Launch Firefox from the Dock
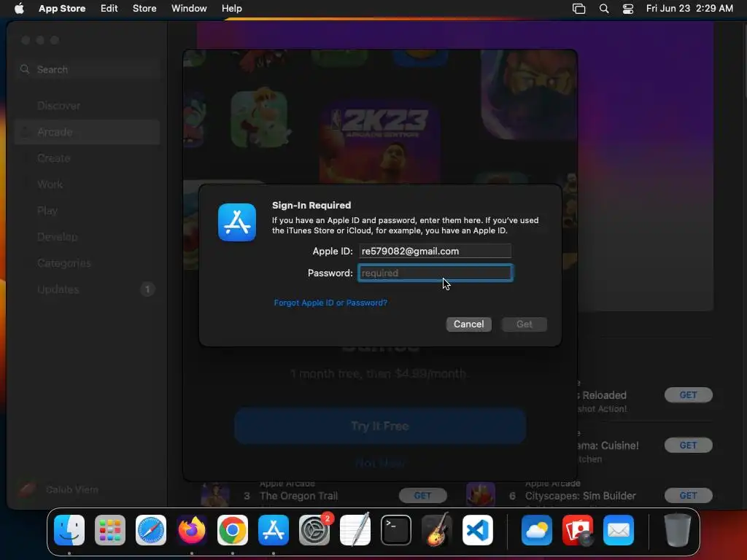This screenshot has height=560, width=747. [x=192, y=530]
